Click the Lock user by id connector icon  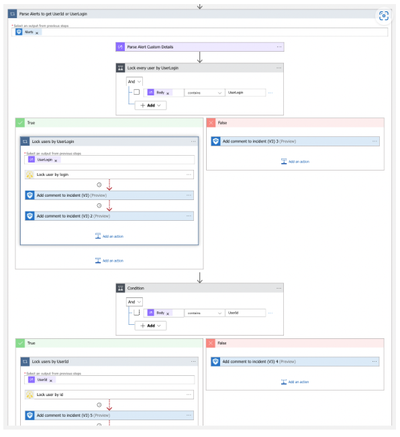pyautogui.click(x=30, y=395)
